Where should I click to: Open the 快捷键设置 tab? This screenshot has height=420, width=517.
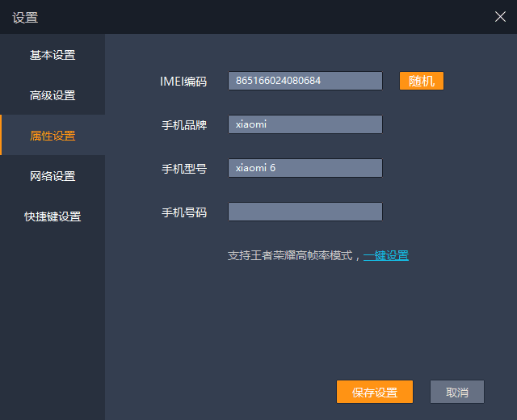point(53,216)
